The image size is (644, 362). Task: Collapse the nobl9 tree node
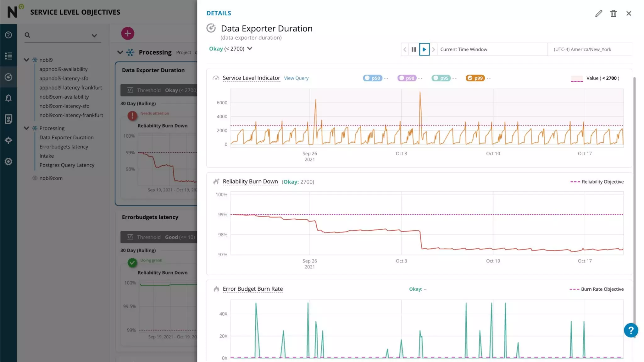[26, 60]
